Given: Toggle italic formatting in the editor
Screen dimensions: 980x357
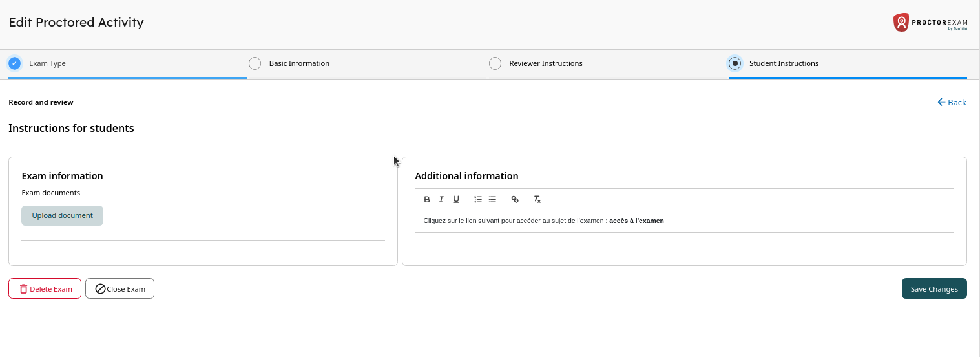Looking at the screenshot, I should 441,199.
